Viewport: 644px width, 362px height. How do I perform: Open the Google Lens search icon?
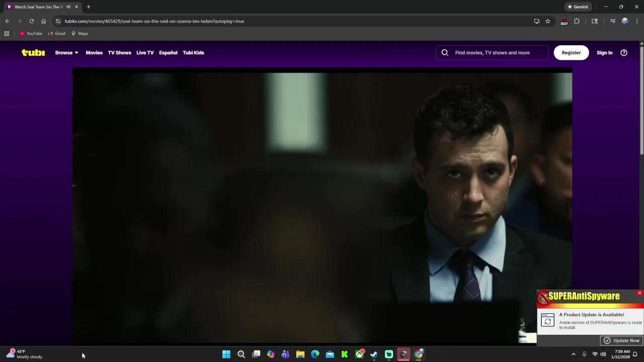[x=595, y=21]
